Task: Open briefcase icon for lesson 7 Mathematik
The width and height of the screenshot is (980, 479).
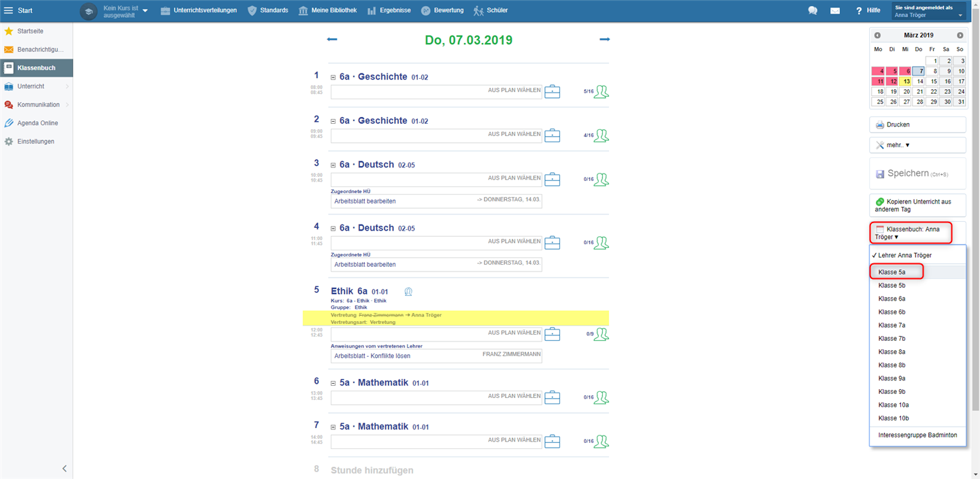Action: click(x=553, y=442)
